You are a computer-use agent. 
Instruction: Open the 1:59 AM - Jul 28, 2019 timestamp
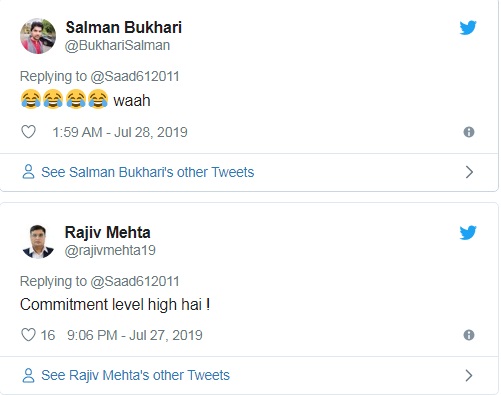(120, 132)
